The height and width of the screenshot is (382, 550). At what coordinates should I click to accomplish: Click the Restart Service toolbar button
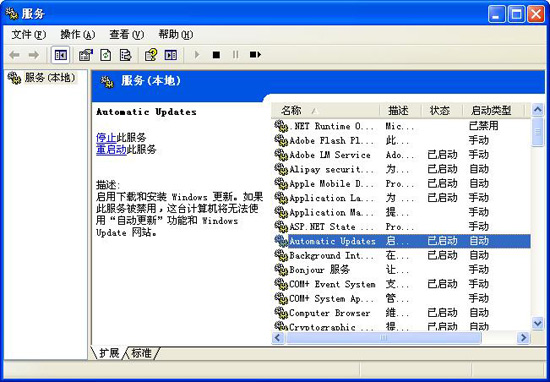[255, 55]
